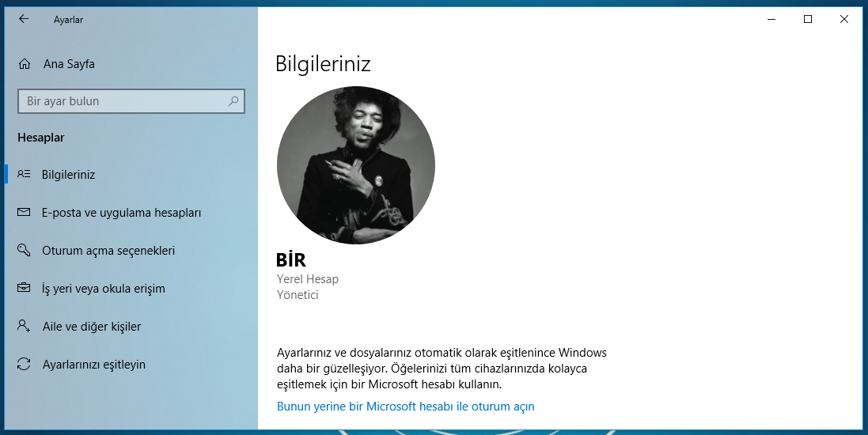868x435 pixels.
Task: Select the 'Bilgileriniz' sidebar label
Action: [68, 174]
